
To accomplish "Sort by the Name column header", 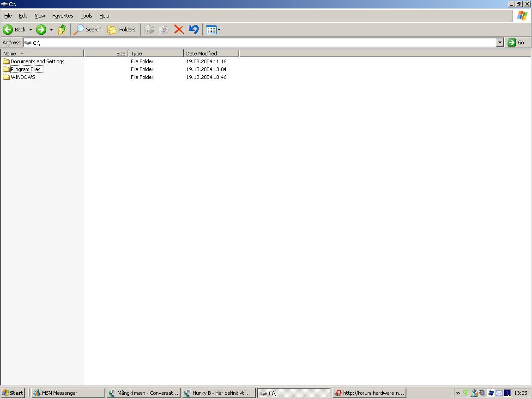I will coord(42,53).
